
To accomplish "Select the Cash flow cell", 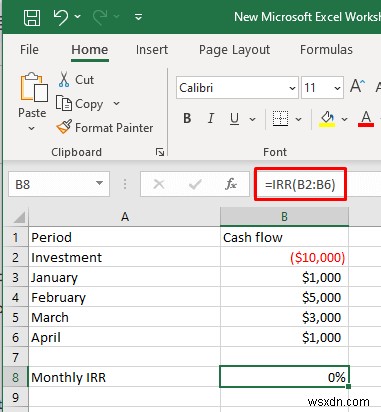I will 284,237.
